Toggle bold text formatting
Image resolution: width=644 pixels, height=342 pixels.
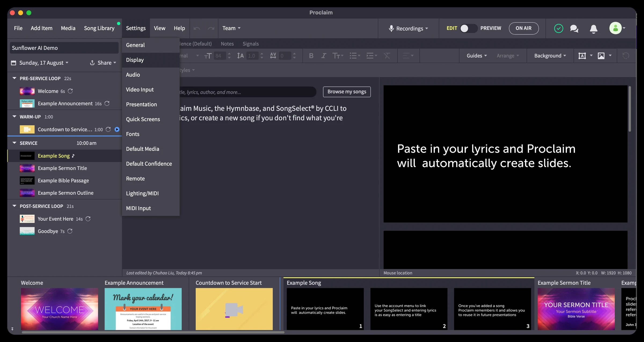click(x=311, y=56)
